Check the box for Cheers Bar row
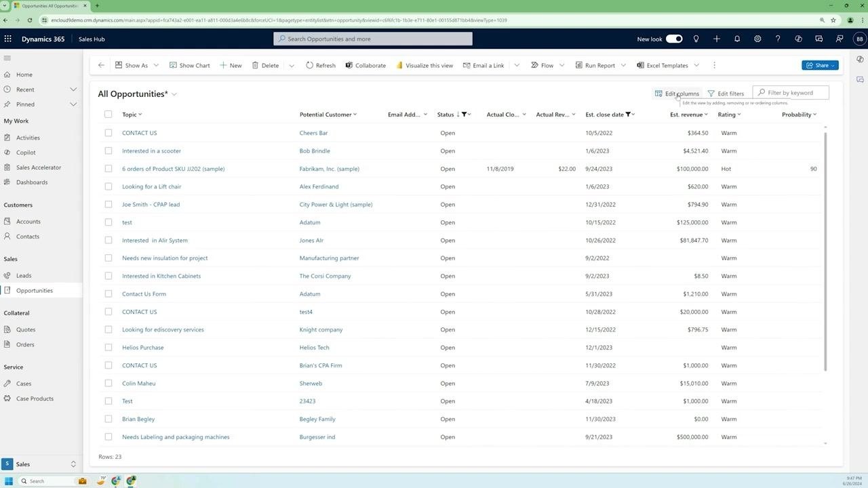This screenshot has height=488, width=868. tap(108, 133)
